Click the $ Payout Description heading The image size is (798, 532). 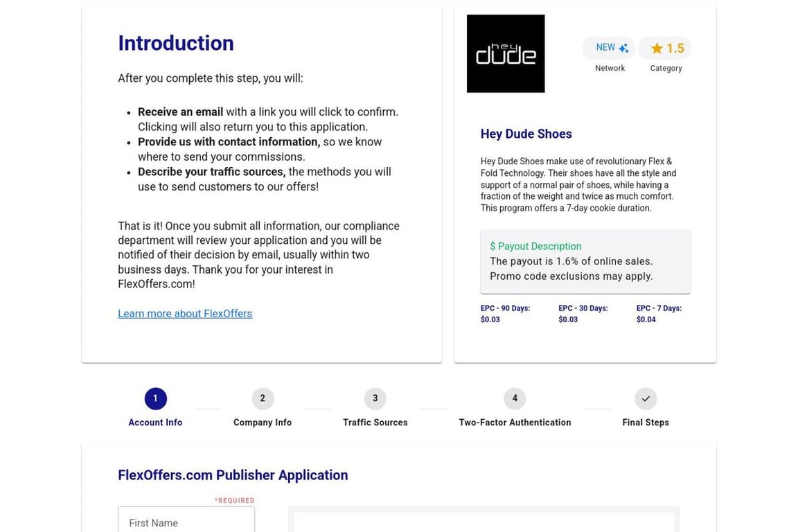click(x=535, y=247)
